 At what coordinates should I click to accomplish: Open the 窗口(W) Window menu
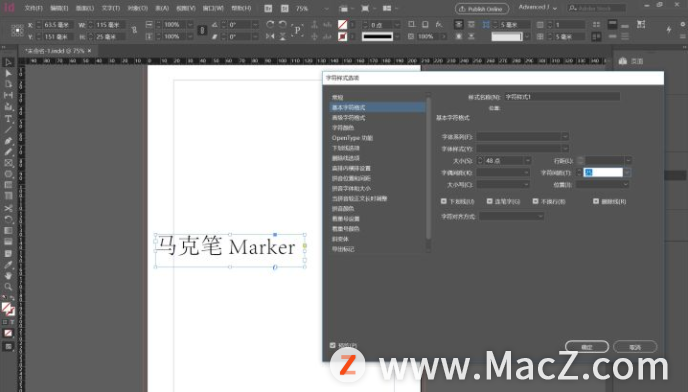point(213,8)
